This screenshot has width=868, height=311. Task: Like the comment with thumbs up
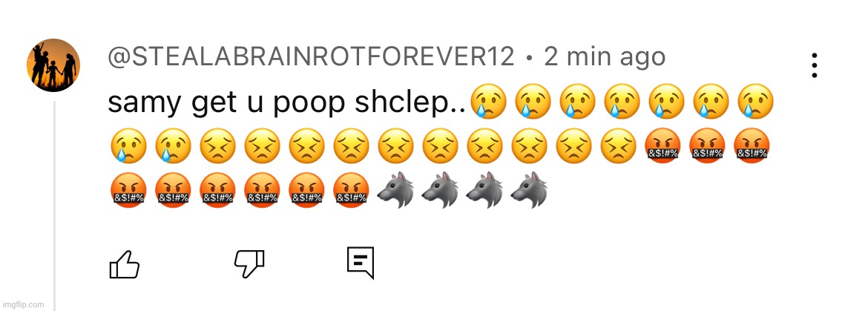125,264
